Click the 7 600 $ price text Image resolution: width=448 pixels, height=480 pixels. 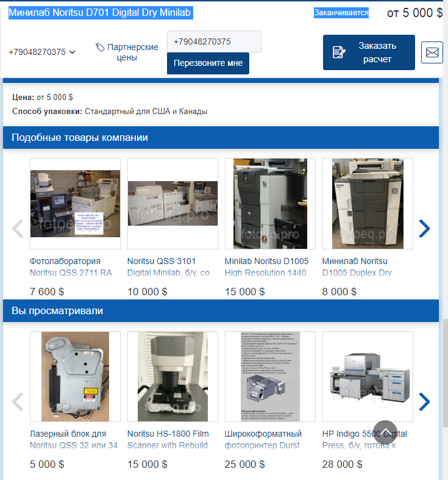(x=47, y=292)
